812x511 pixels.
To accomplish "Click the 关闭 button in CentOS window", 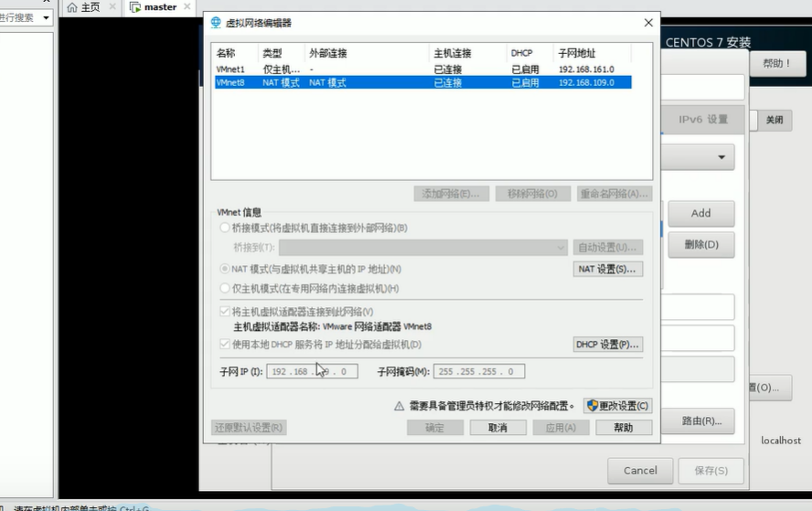I will pyautogui.click(x=775, y=120).
